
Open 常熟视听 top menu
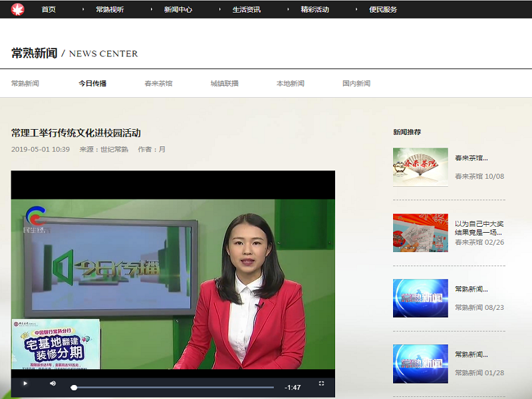[110, 9]
